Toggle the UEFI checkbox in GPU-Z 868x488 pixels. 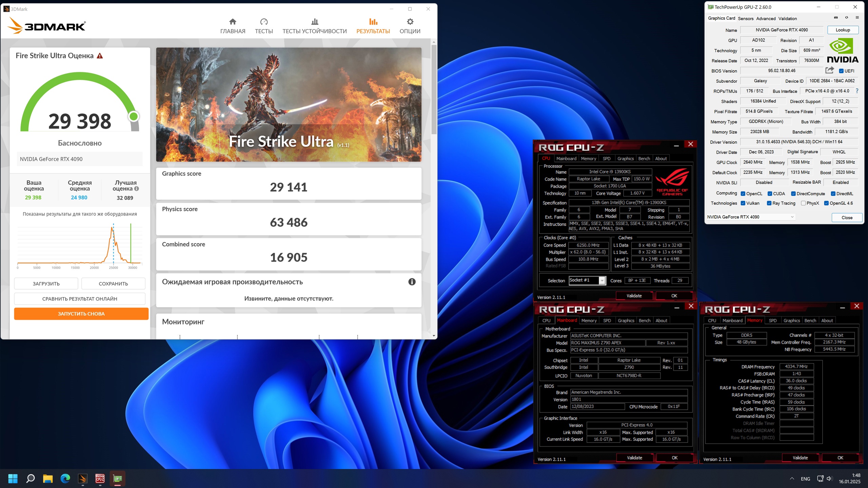coord(841,71)
